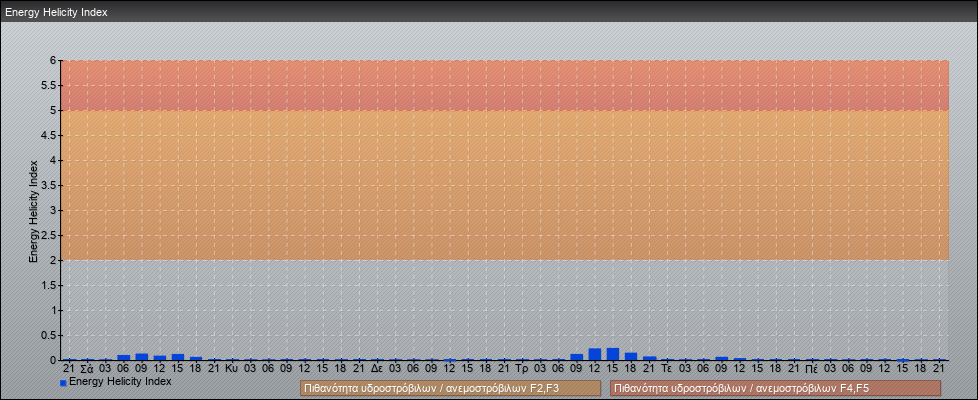Click the Energy Helicity Index legend label
Image resolution: width=978 pixels, height=400 pixels.
(x=120, y=381)
